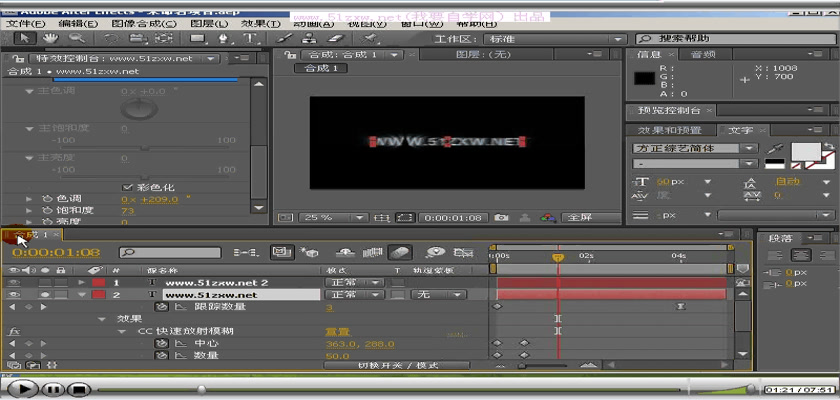The height and width of the screenshot is (400, 840).
Task: Click the timeline layer search field
Action: click(x=170, y=252)
